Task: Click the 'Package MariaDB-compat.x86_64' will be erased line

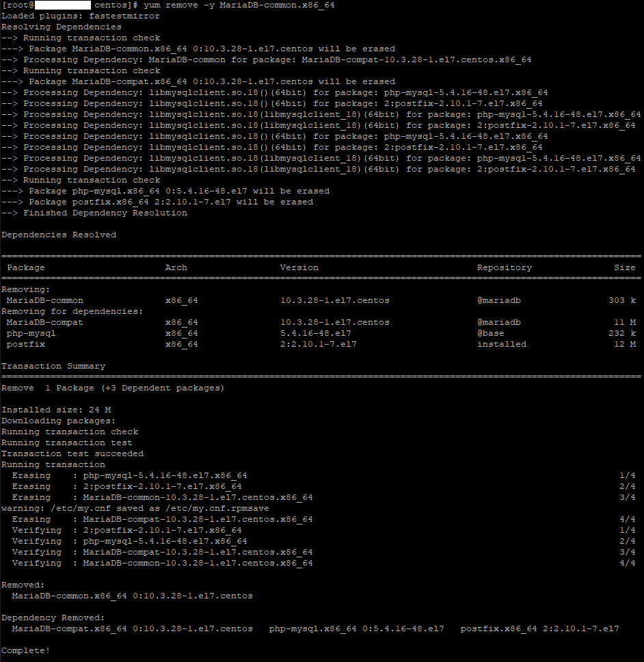Action: click(198, 82)
